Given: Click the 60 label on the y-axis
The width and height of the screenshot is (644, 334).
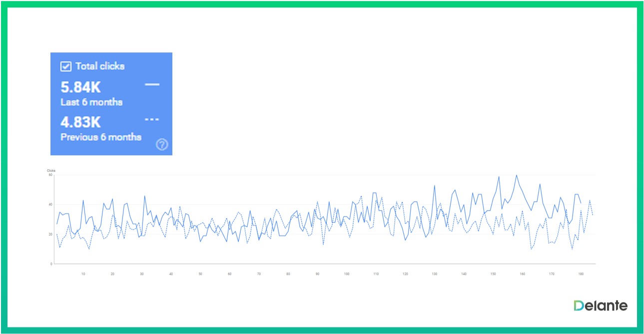Looking at the screenshot, I should (50, 175).
